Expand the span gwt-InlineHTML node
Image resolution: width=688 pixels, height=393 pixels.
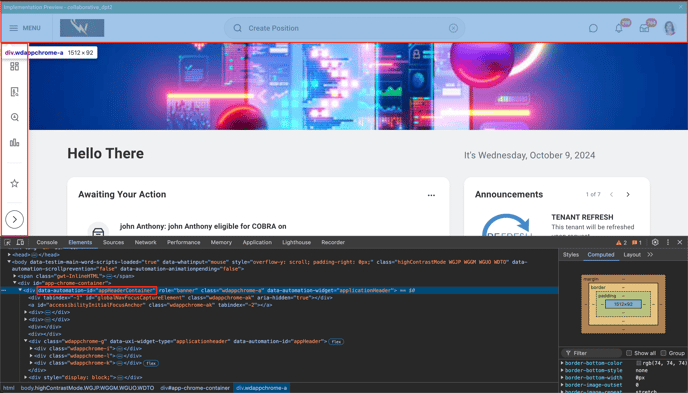(x=14, y=276)
